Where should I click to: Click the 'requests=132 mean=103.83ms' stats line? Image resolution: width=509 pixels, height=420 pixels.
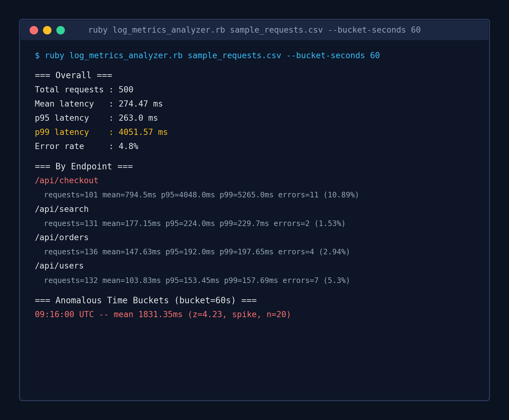pyautogui.click(x=197, y=281)
